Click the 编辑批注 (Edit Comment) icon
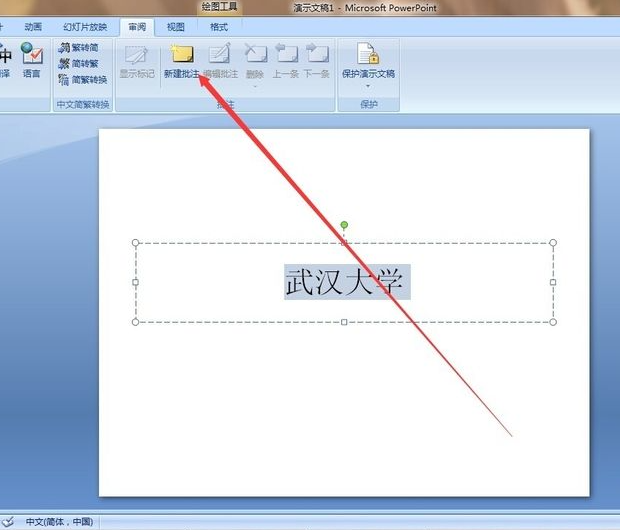The width and height of the screenshot is (620, 530). (x=220, y=55)
